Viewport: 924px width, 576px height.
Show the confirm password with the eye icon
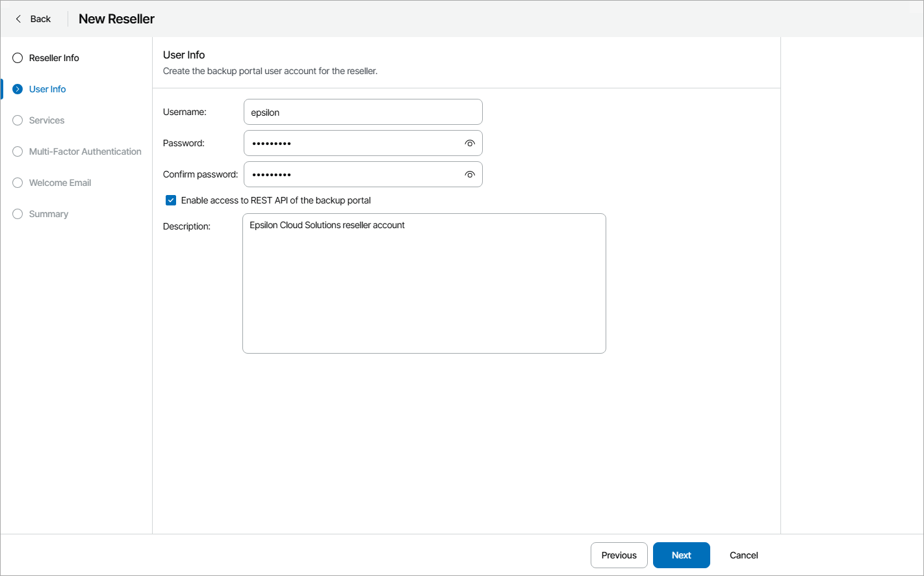[x=470, y=174]
